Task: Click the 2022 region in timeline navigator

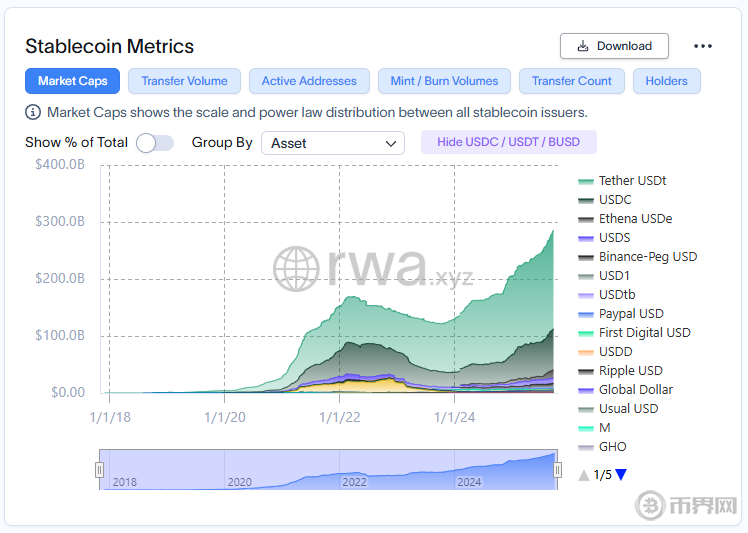Action: click(355, 481)
